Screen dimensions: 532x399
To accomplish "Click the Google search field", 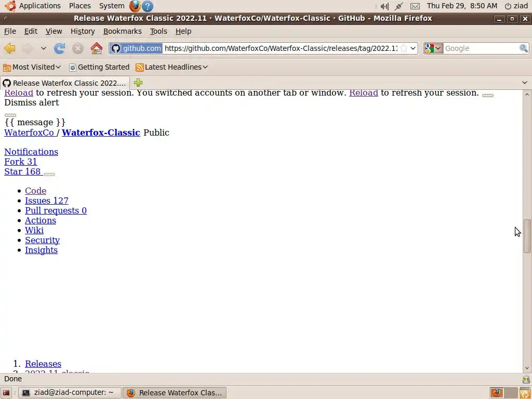I will click(481, 48).
